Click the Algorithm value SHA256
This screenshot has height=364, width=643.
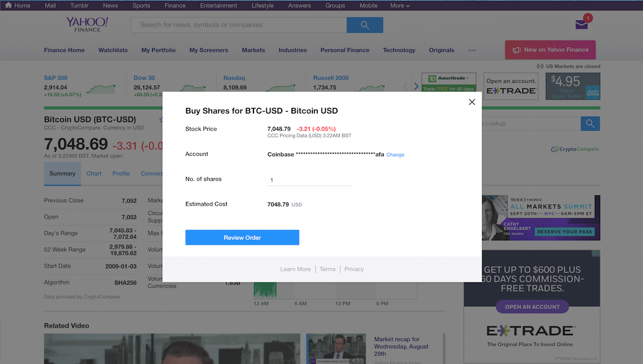click(125, 283)
